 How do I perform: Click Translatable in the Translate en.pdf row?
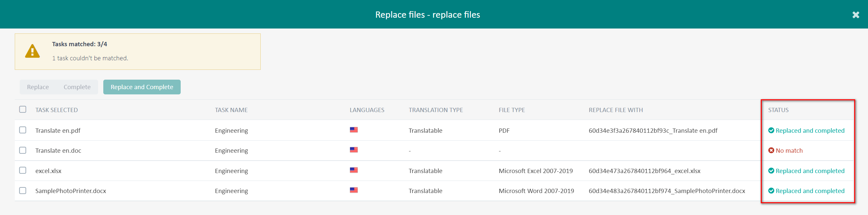point(426,131)
